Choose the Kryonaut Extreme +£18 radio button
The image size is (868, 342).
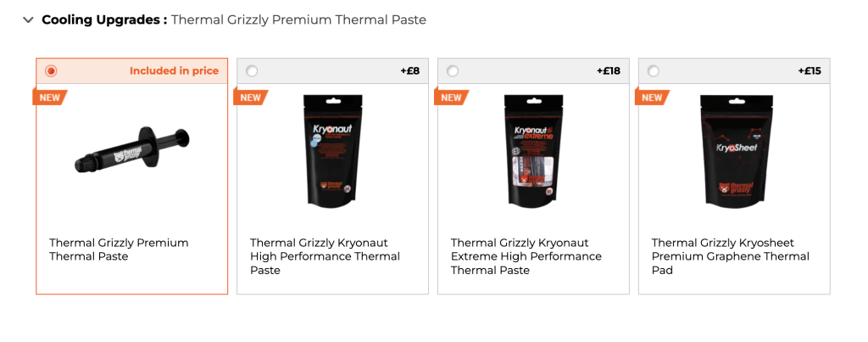(x=453, y=71)
